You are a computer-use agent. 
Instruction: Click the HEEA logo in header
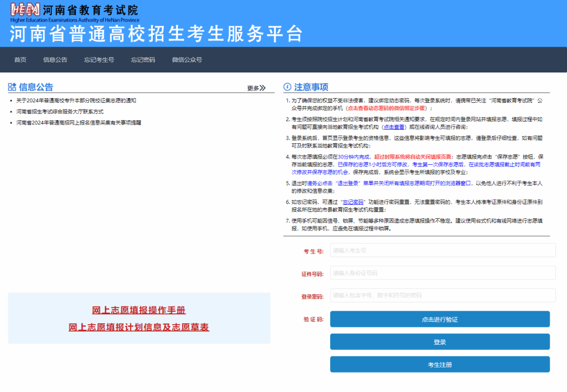[x=25, y=11]
